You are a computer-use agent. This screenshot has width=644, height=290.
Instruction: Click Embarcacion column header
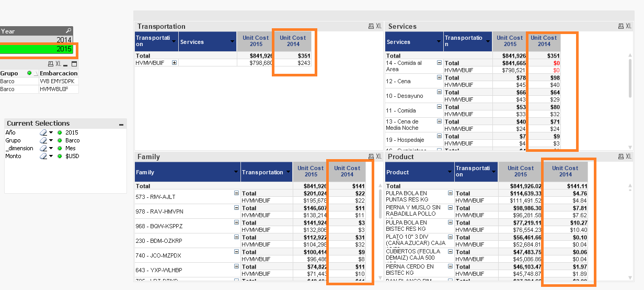[59, 73]
